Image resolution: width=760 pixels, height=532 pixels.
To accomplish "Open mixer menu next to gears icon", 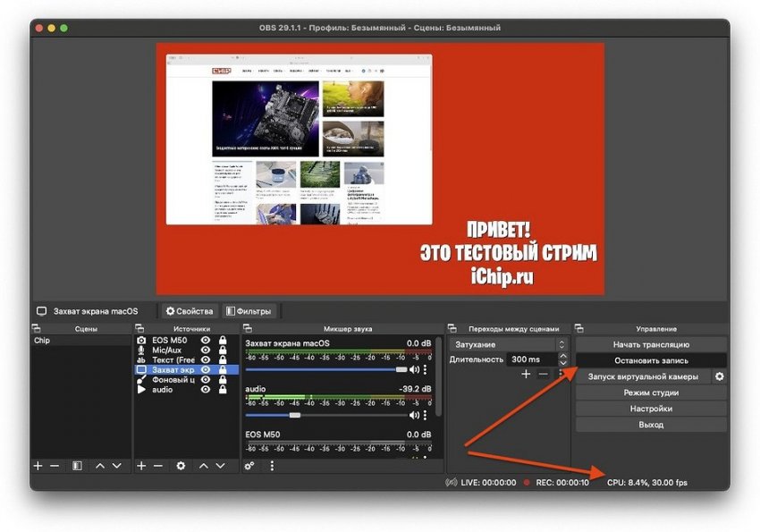I will point(272,466).
